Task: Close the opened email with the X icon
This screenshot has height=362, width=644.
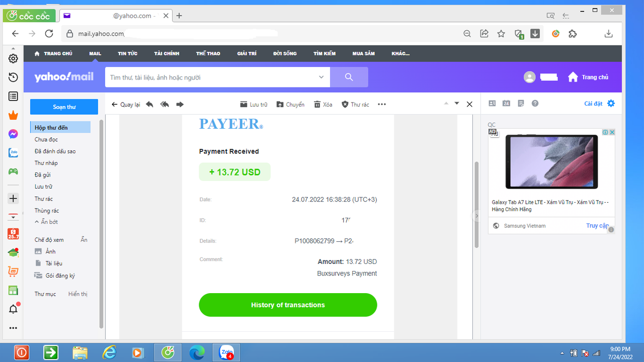Action: click(469, 104)
